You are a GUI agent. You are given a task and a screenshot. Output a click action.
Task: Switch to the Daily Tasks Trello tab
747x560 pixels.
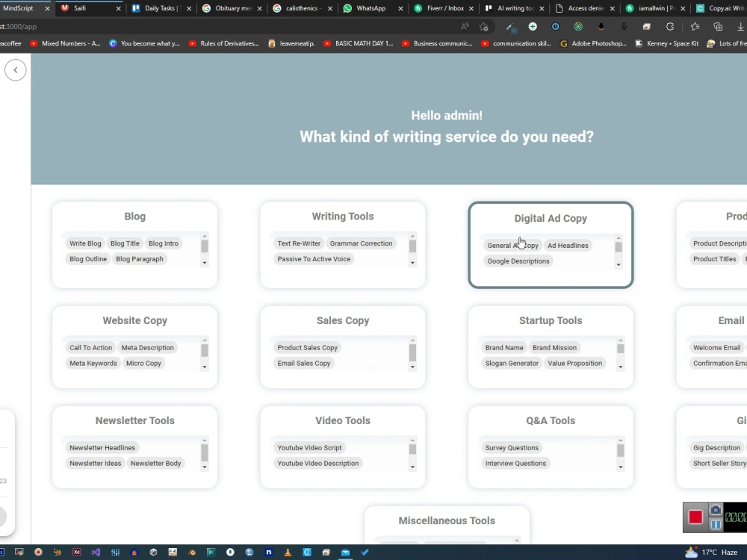pos(161,8)
